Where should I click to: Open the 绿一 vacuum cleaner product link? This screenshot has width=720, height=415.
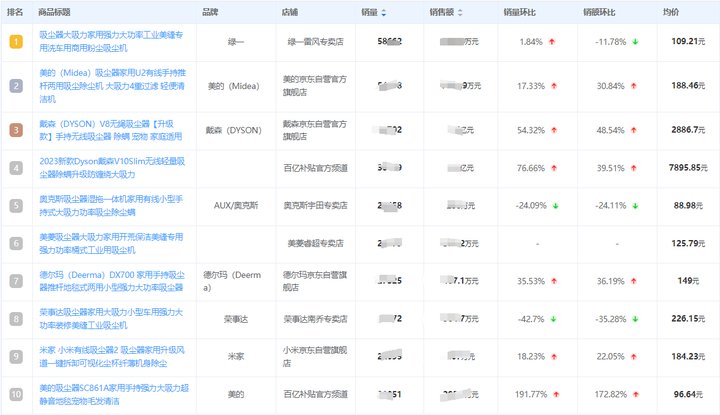click(111, 42)
